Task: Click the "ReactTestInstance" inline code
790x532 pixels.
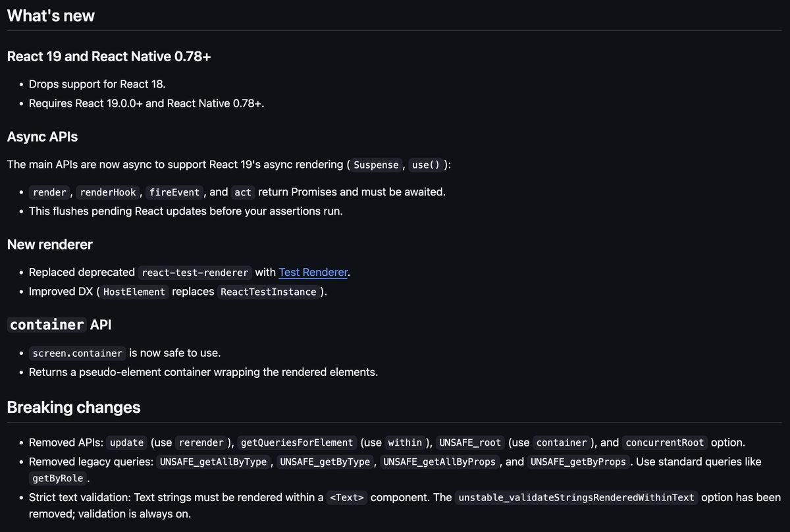Action: click(x=269, y=292)
